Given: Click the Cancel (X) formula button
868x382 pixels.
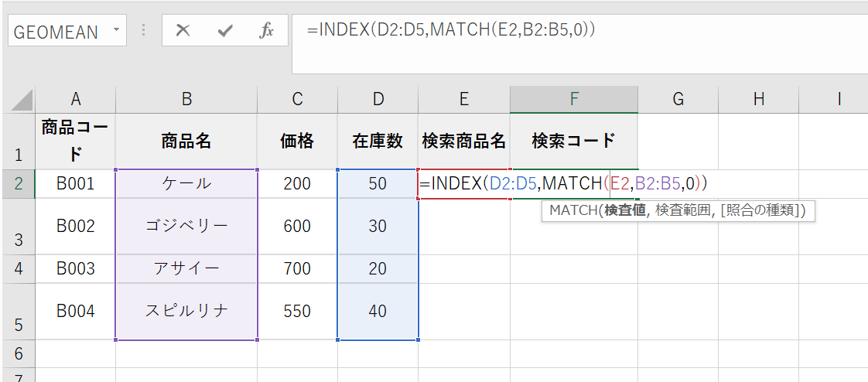Looking at the screenshot, I should coord(183,31).
